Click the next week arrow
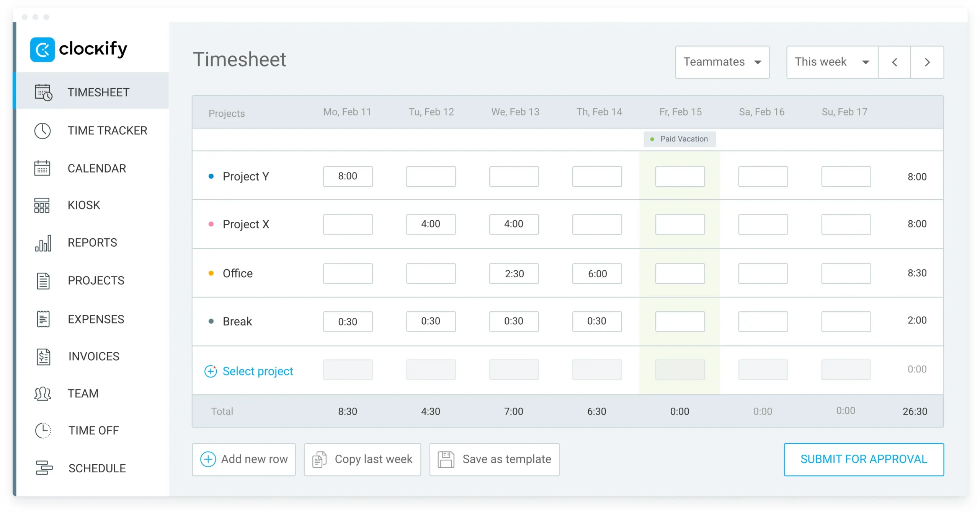 click(927, 62)
